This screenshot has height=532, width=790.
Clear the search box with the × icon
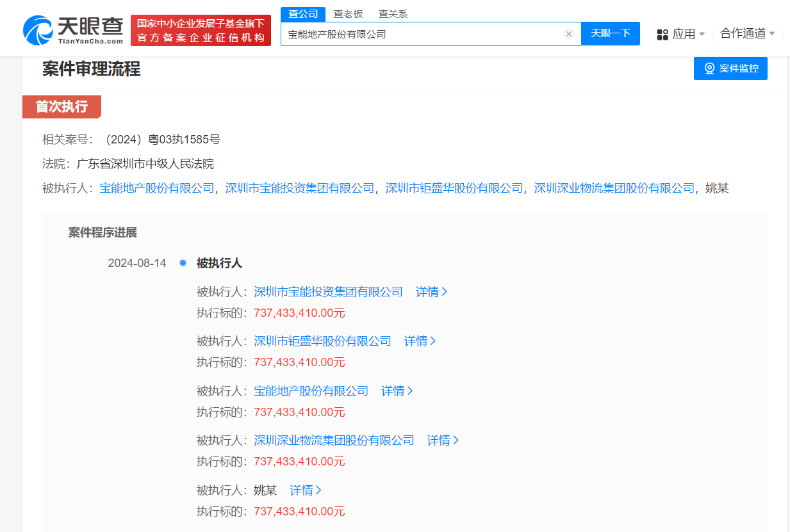pyautogui.click(x=569, y=34)
